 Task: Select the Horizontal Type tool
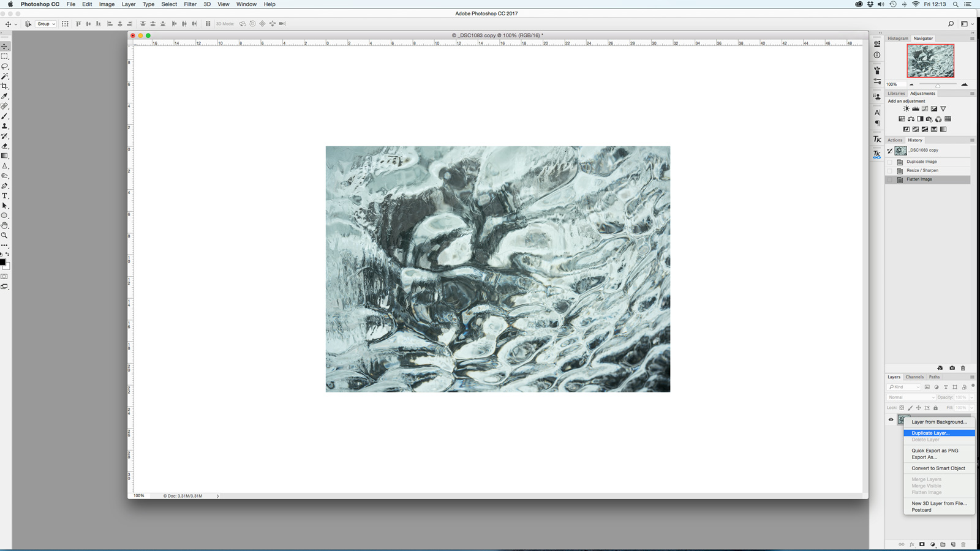coord(4,196)
